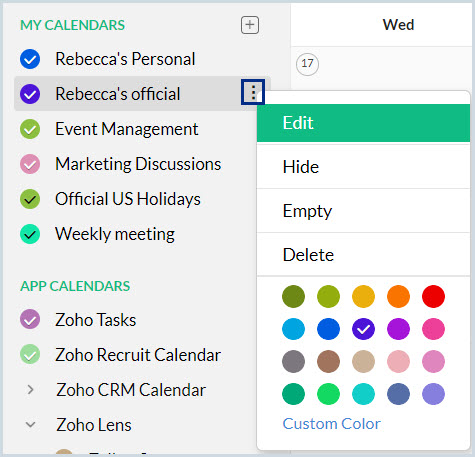Select Delete from the calendar menu
The height and width of the screenshot is (457, 475).
tap(363, 255)
